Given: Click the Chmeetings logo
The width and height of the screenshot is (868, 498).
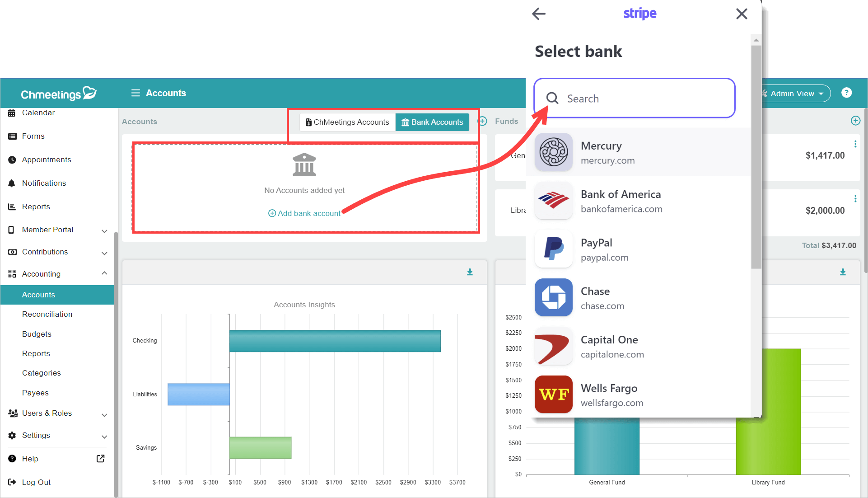Looking at the screenshot, I should coord(59,93).
